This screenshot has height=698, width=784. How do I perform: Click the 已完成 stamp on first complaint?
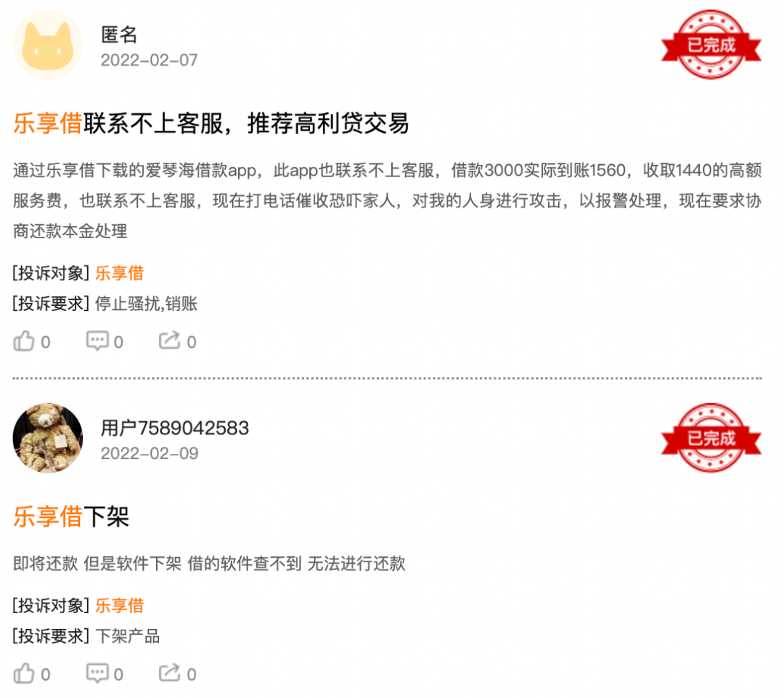tap(711, 44)
